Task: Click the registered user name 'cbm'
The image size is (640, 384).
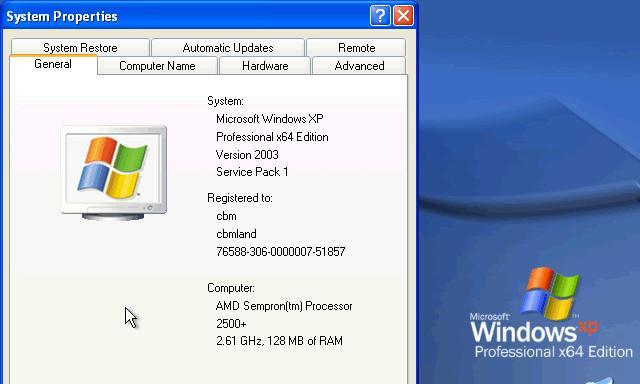Action: 226,216
